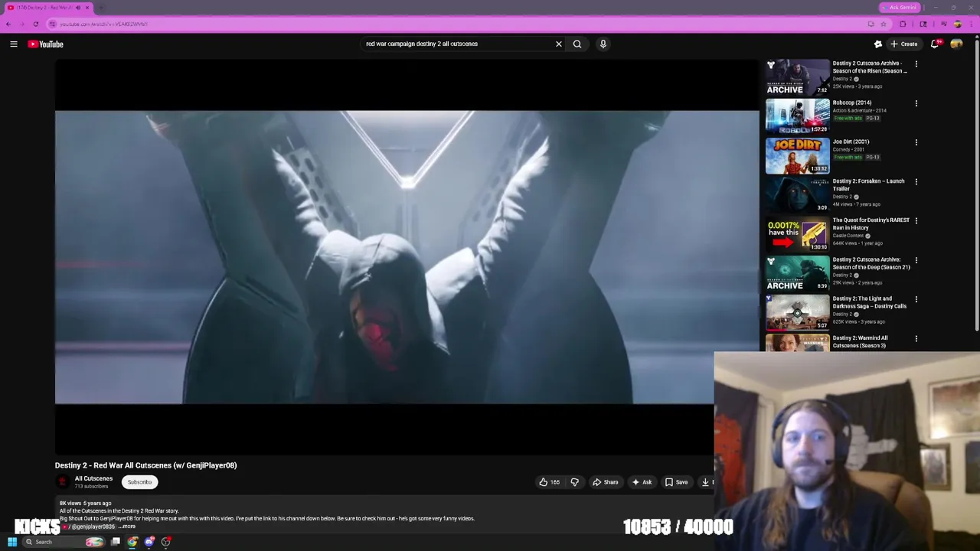The height and width of the screenshot is (551, 980).
Task: Open Chrome's three-dot menu
Action: coord(971,24)
